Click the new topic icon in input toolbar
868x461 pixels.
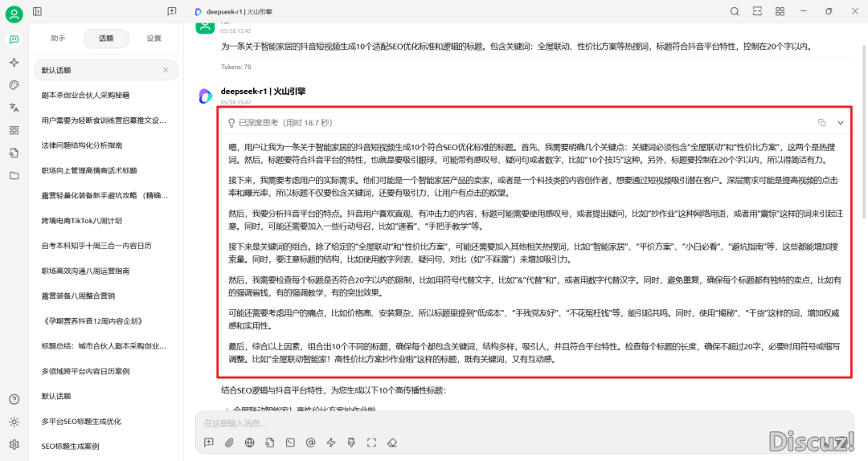[x=209, y=443]
